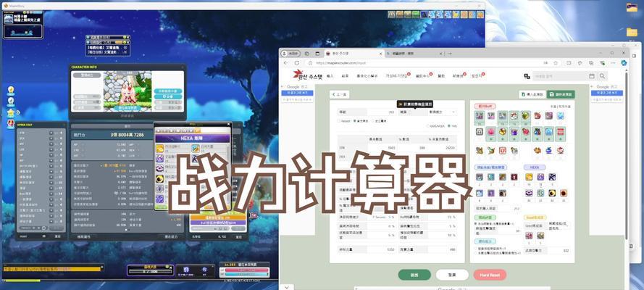
Task: Click the language translate icon beside search box
Action: pyautogui.click(x=527, y=76)
